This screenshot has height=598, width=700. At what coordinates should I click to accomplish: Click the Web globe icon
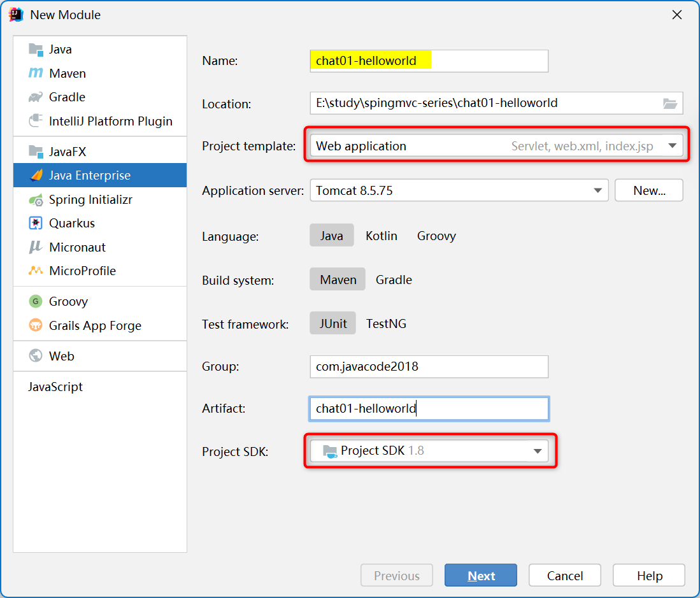coord(36,355)
